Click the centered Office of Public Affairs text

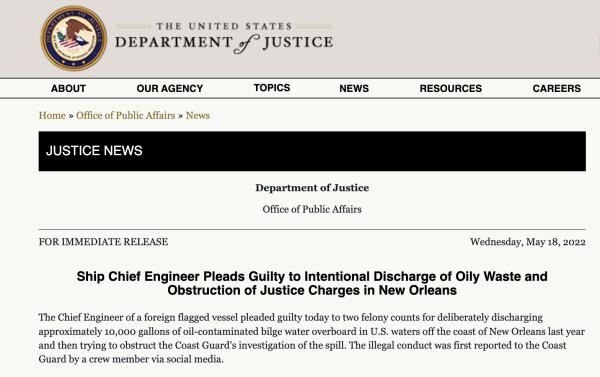point(312,209)
